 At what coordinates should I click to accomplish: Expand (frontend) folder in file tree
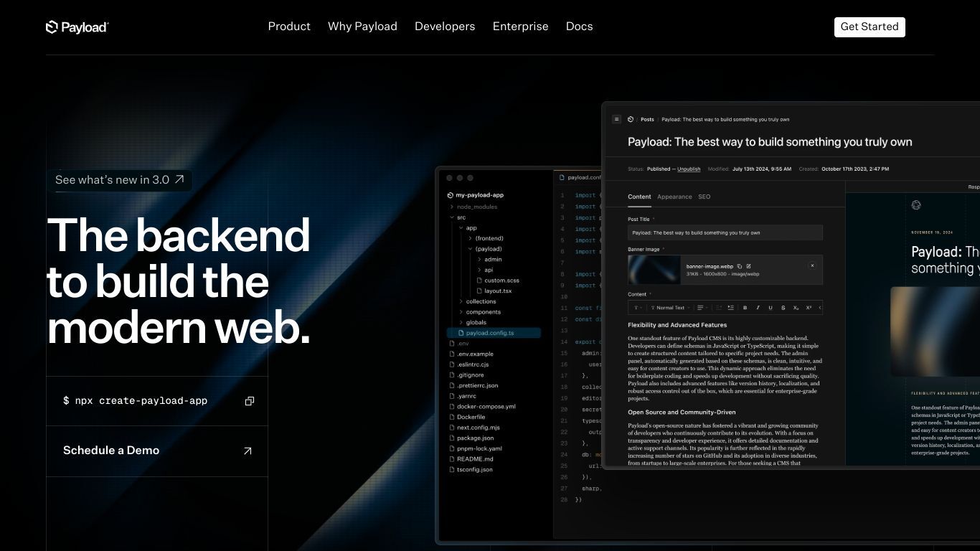coord(470,238)
